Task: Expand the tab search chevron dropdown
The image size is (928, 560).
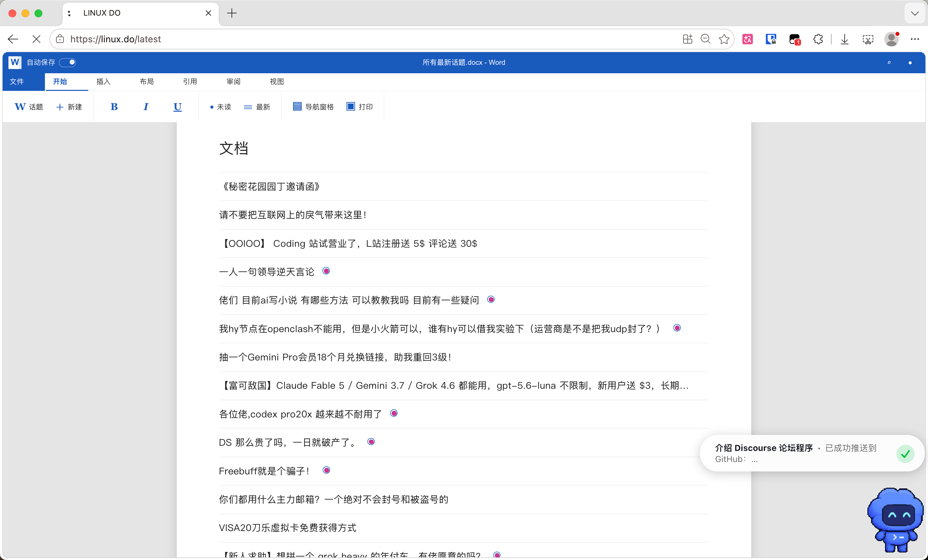Action: (915, 13)
